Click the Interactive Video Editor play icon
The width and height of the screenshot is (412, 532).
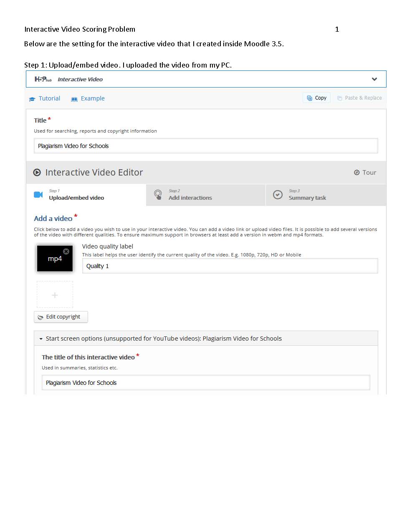(37, 172)
